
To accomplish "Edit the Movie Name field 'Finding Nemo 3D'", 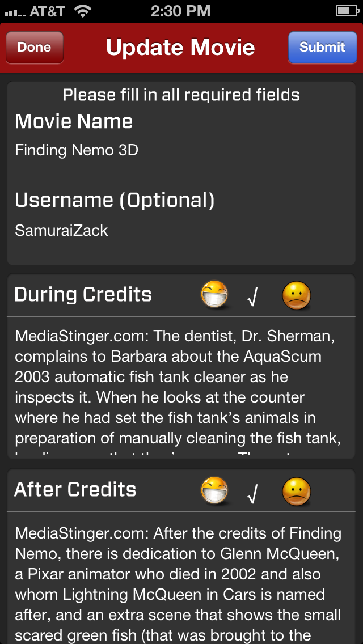I will 77,150.
